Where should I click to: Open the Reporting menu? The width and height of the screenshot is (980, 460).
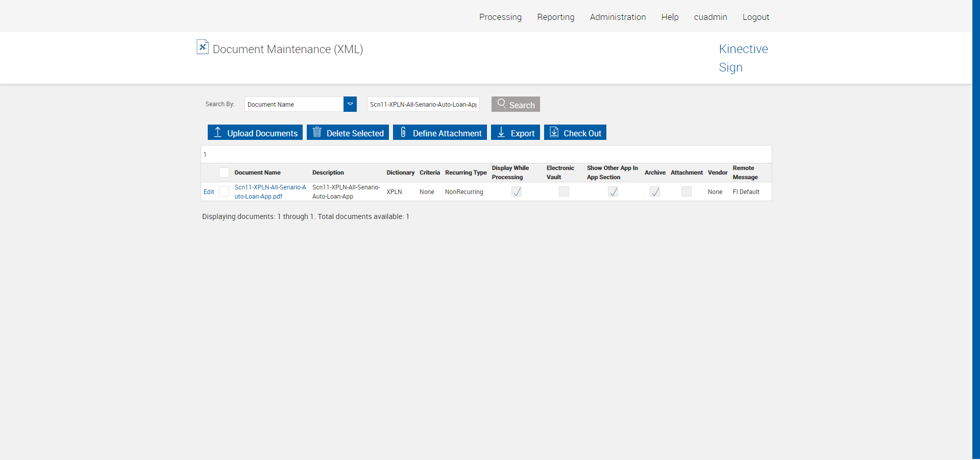coord(556,17)
